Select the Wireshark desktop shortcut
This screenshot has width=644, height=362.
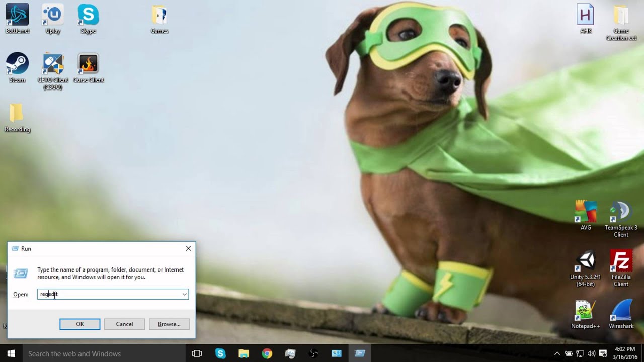[621, 314]
